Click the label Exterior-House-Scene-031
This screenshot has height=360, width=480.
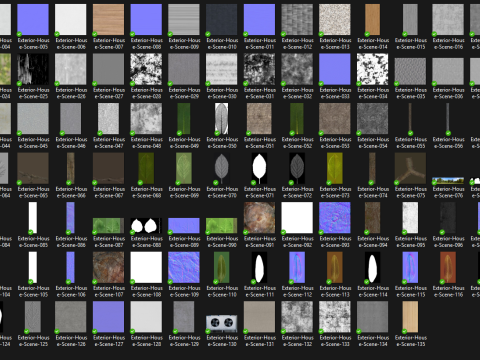[x=260, y=93]
